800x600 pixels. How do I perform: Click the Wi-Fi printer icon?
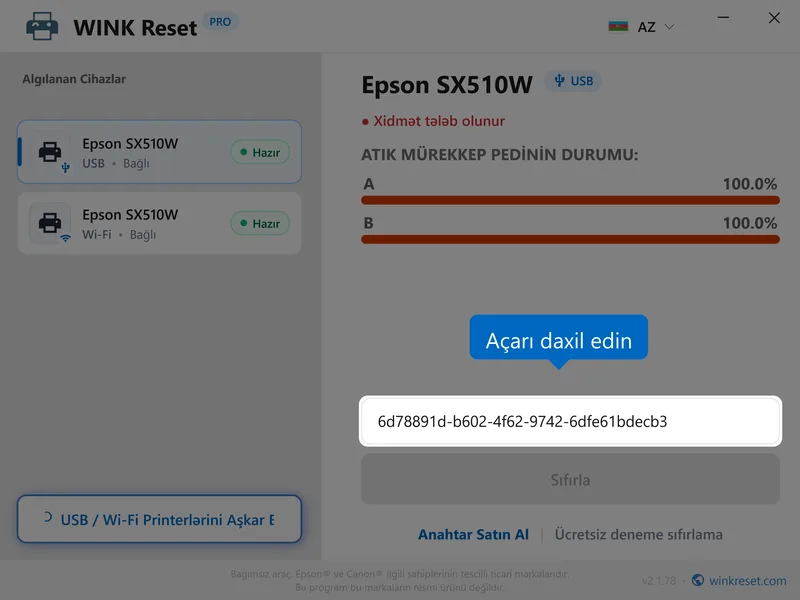coord(50,223)
